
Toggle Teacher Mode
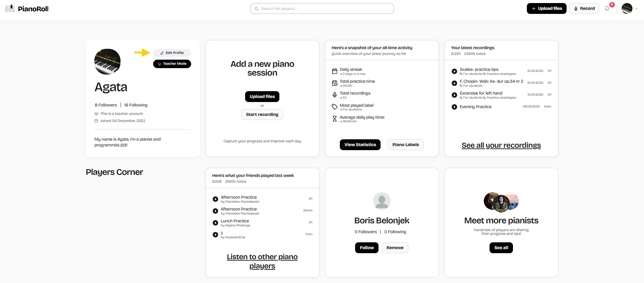pyautogui.click(x=172, y=64)
